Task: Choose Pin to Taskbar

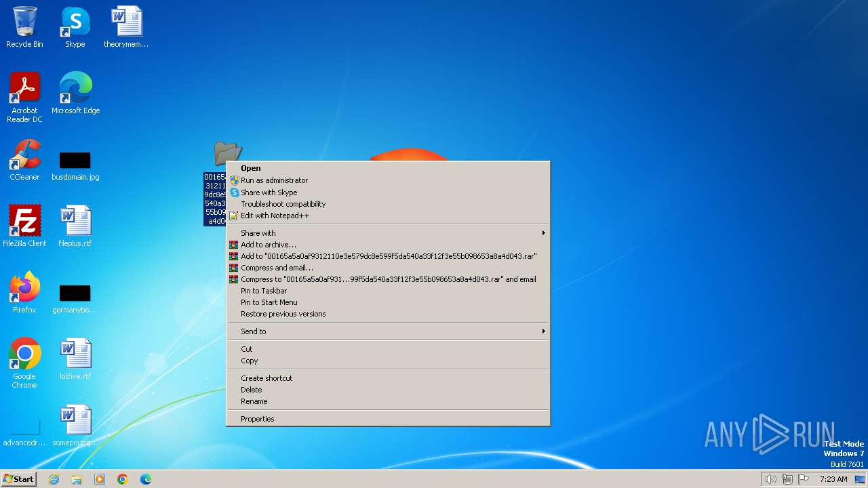Action: (x=388, y=291)
